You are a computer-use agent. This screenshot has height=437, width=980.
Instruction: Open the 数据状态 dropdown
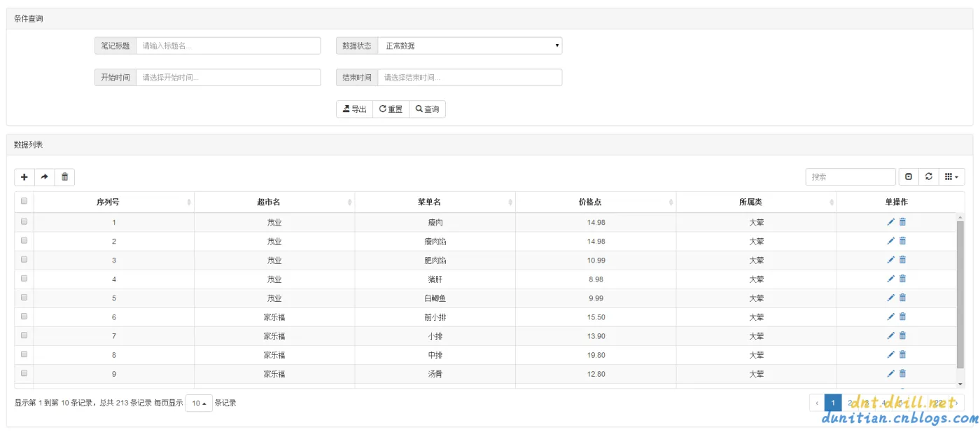(x=469, y=46)
